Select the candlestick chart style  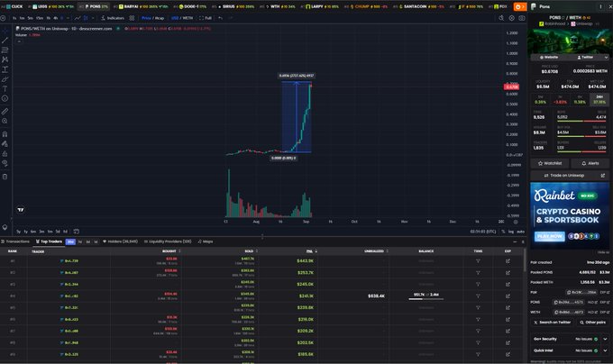click(86, 18)
